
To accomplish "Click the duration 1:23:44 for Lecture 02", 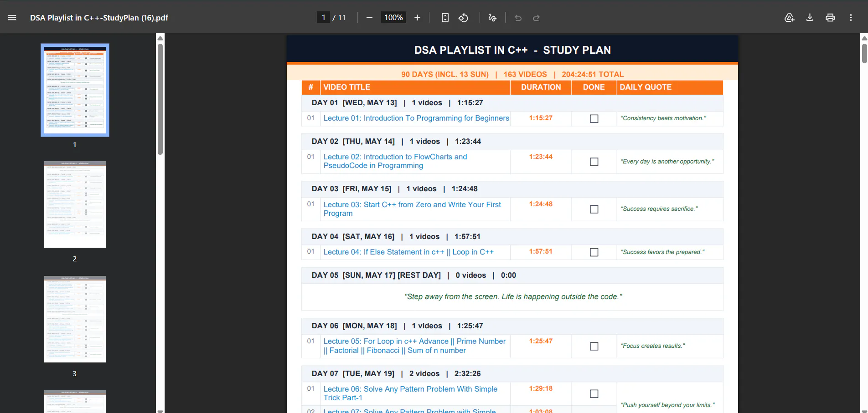I will (541, 157).
